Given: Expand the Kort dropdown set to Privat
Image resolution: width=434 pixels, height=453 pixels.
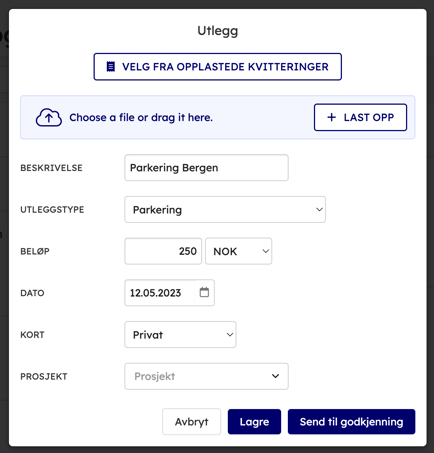Looking at the screenshot, I should click(x=180, y=334).
